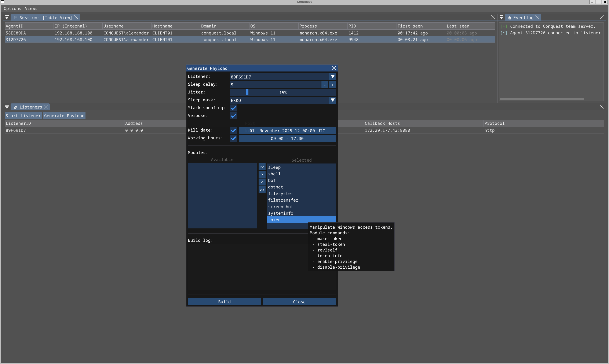Screen dimensions: 609x364
Task: Uncheck the Verbose option
Action: (x=233, y=116)
